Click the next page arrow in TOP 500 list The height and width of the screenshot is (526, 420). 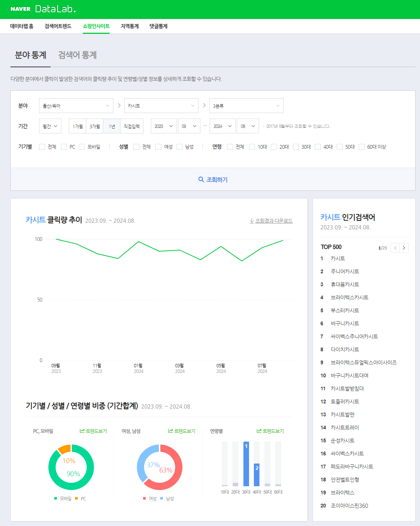click(x=404, y=248)
